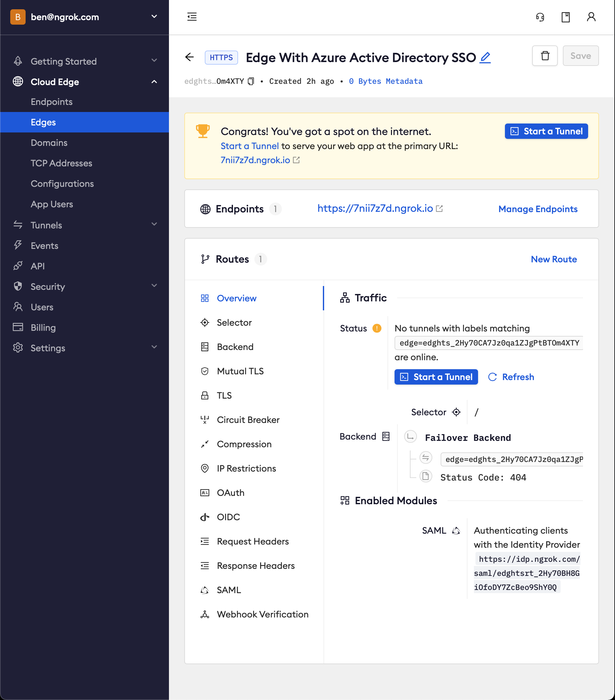The width and height of the screenshot is (615, 700).
Task: Click the orange status warning icon
Action: click(377, 328)
